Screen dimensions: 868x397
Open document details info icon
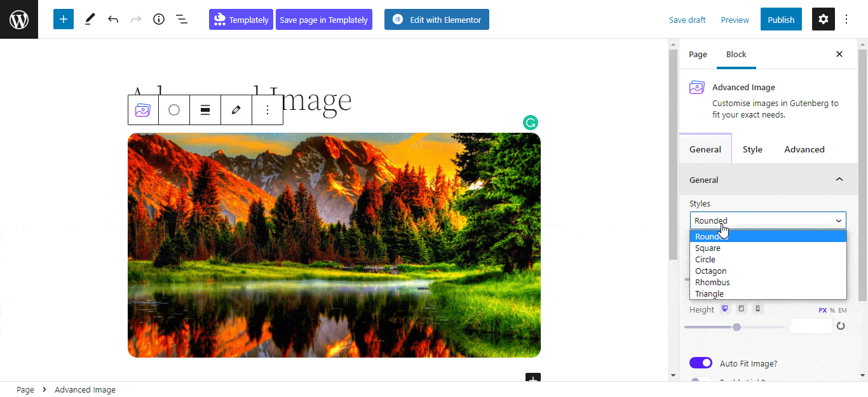click(159, 19)
